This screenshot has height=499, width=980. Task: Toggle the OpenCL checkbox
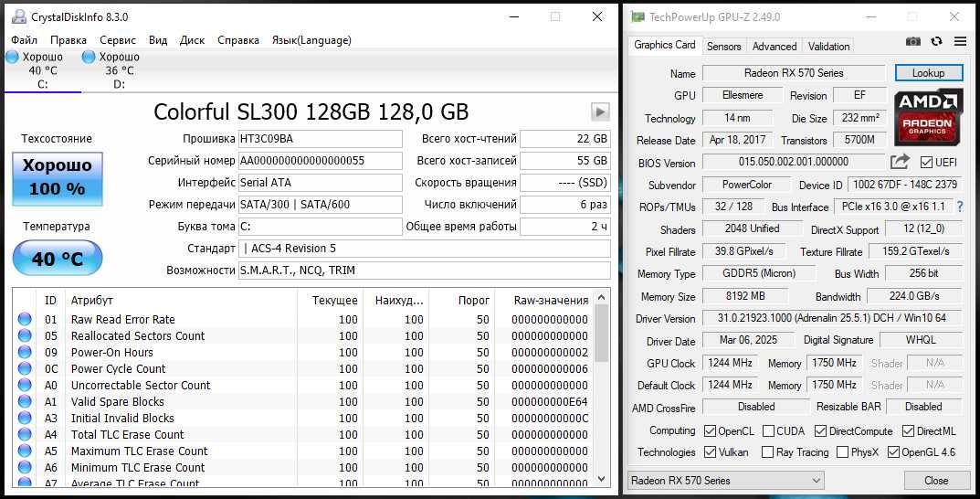coord(710,430)
